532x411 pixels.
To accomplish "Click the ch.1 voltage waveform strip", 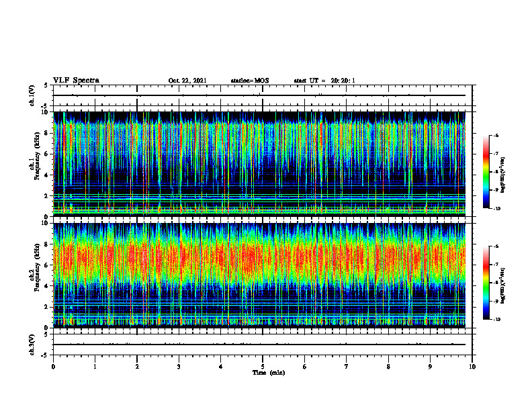I will point(263,95).
